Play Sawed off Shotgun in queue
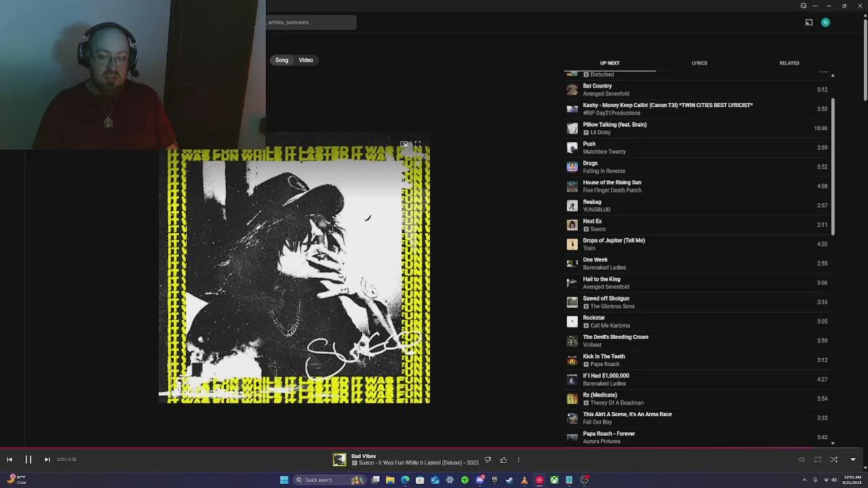The width and height of the screenshot is (868, 488). (698, 302)
